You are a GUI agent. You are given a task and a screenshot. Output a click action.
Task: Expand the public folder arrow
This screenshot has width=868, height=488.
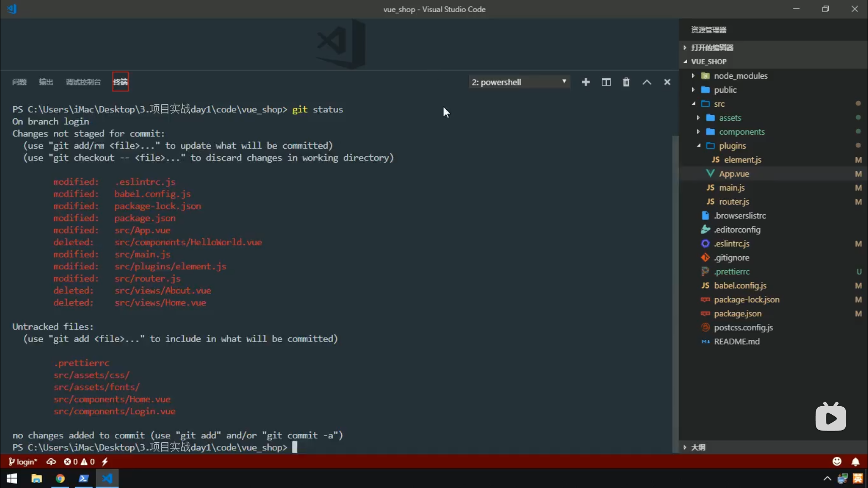tap(693, 89)
